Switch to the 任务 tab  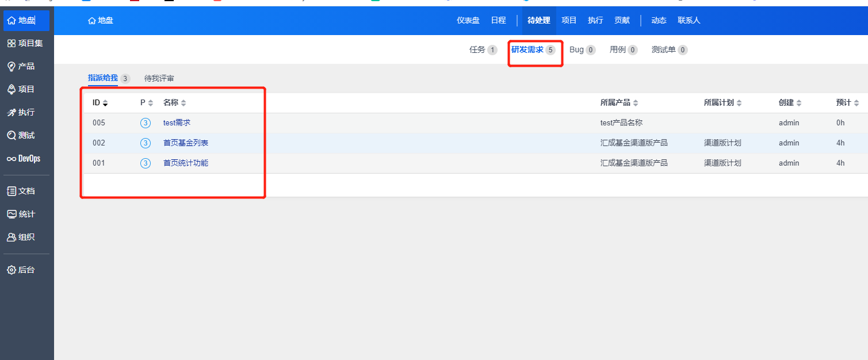[x=483, y=50]
